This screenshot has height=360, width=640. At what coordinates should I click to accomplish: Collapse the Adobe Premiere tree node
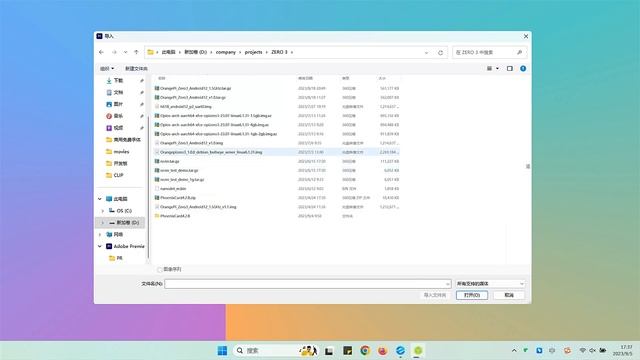coord(100,246)
